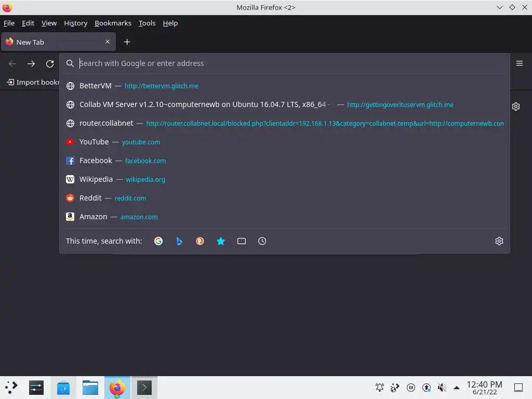Open the bettervm.glitch.me link
Viewport: 532px width, 399px height.
coord(161,86)
